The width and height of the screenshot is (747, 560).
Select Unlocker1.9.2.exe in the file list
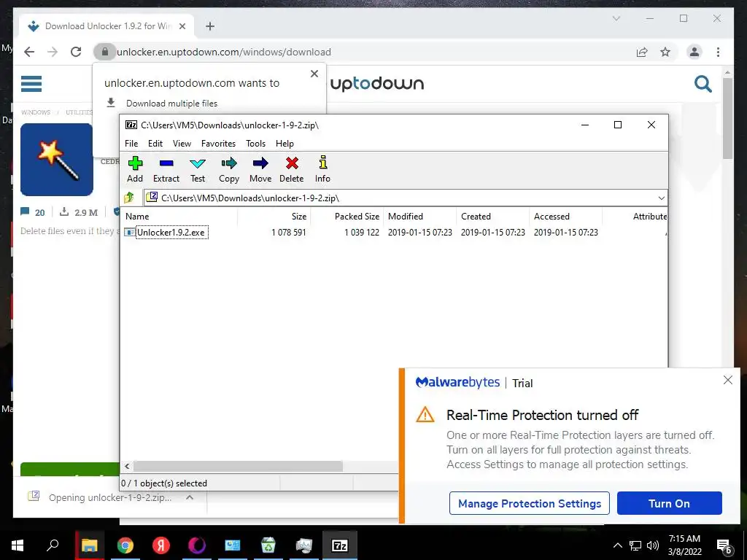[x=171, y=233]
